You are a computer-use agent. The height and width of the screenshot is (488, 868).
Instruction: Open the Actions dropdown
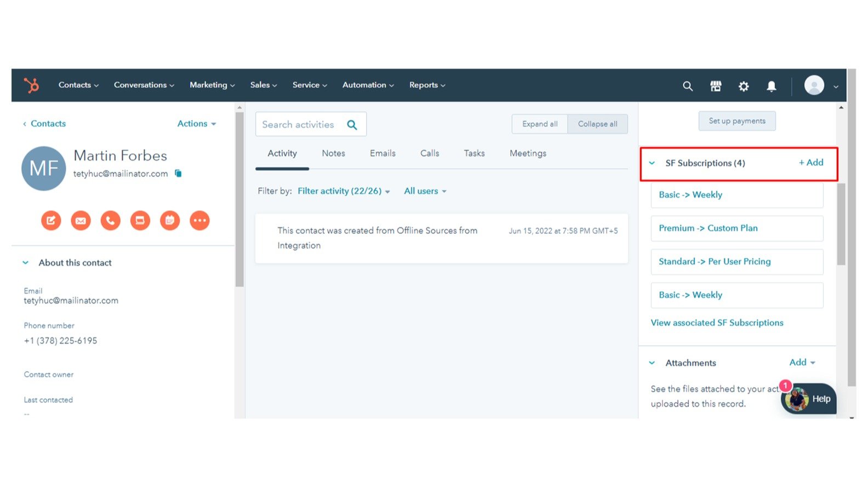pyautogui.click(x=197, y=124)
